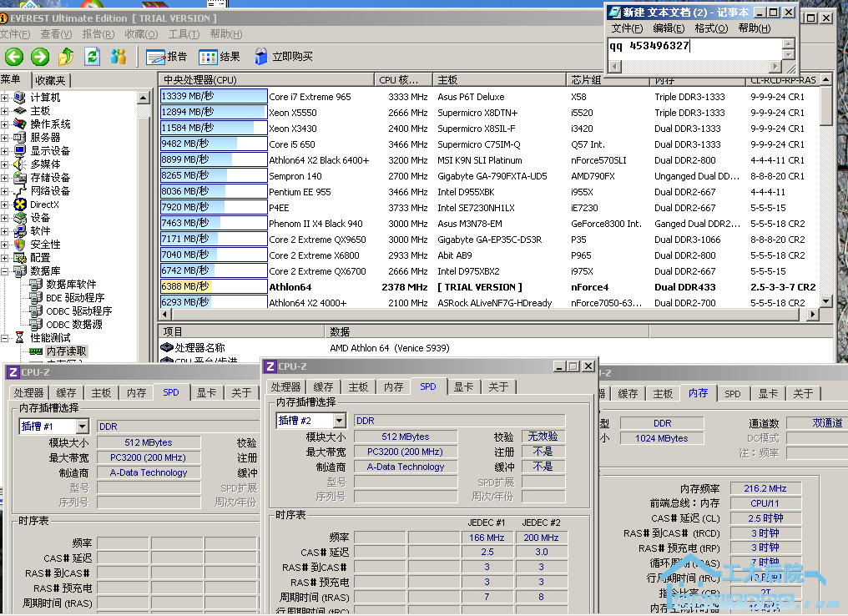Open 插槽 #1 slot dropdown in CPU-Z
Screen dimensions: 848x616
pos(82,427)
